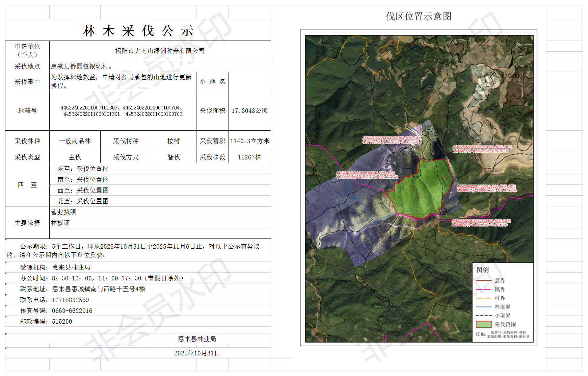Screen dimensions: 588x376
Task: Select the date cell 2025年10月31日 at bottom
Action: [197, 353]
